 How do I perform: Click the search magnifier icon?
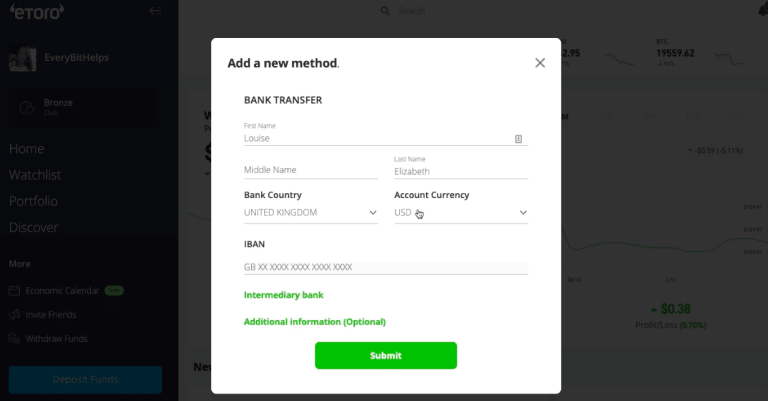coord(385,11)
